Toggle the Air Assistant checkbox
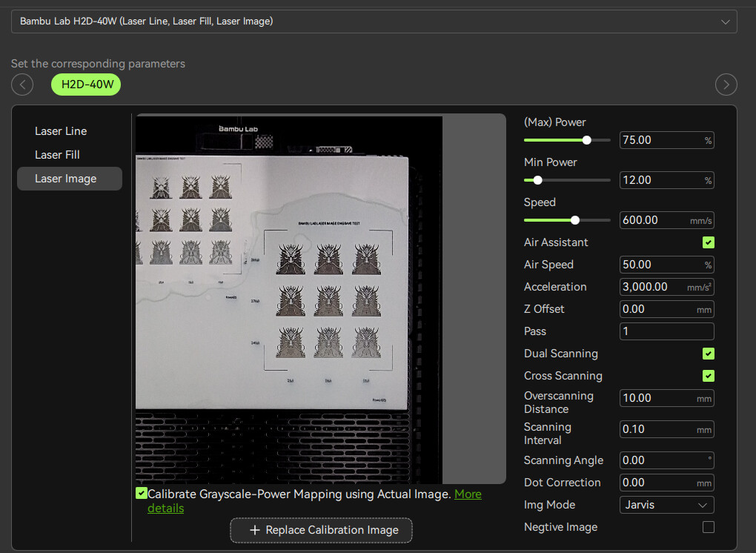 (709, 242)
